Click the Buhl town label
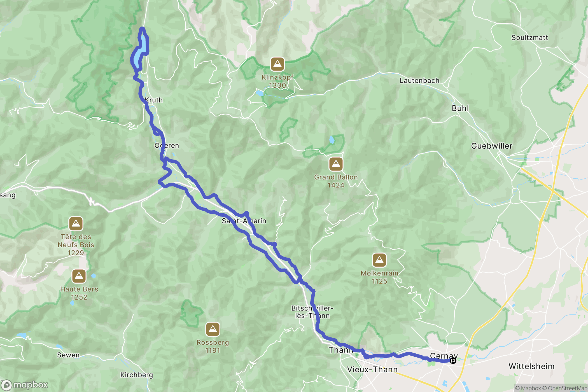This screenshot has height=392, width=588. (460, 108)
